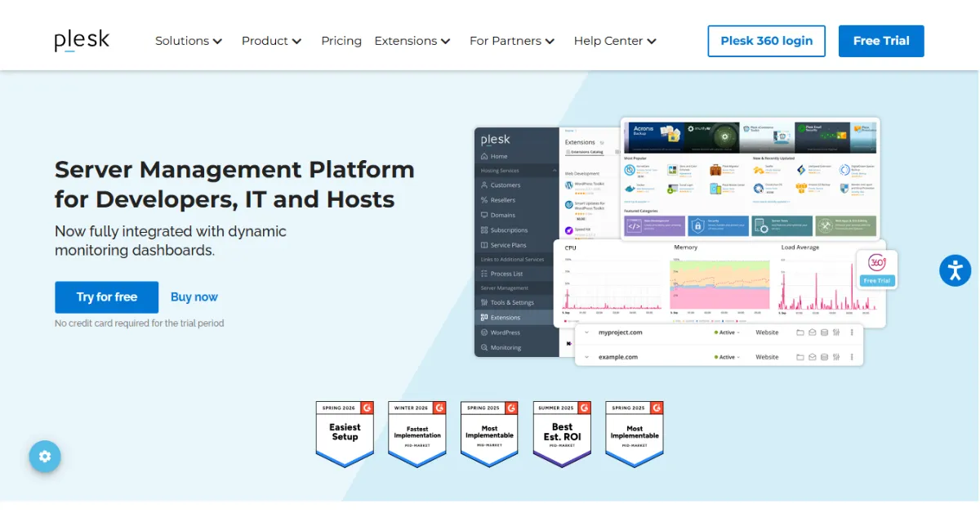The width and height of the screenshot is (980, 513).
Task: Click the Try for free button
Action: coord(107,297)
